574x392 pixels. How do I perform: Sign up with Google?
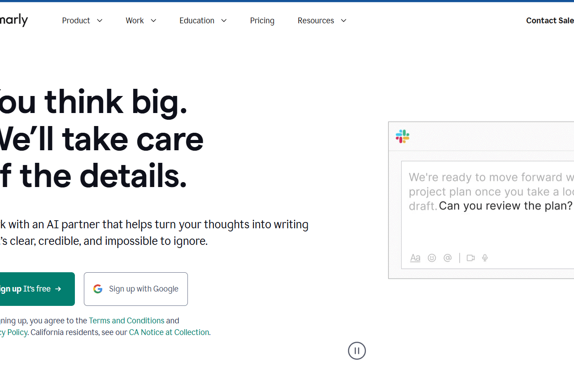pos(135,289)
